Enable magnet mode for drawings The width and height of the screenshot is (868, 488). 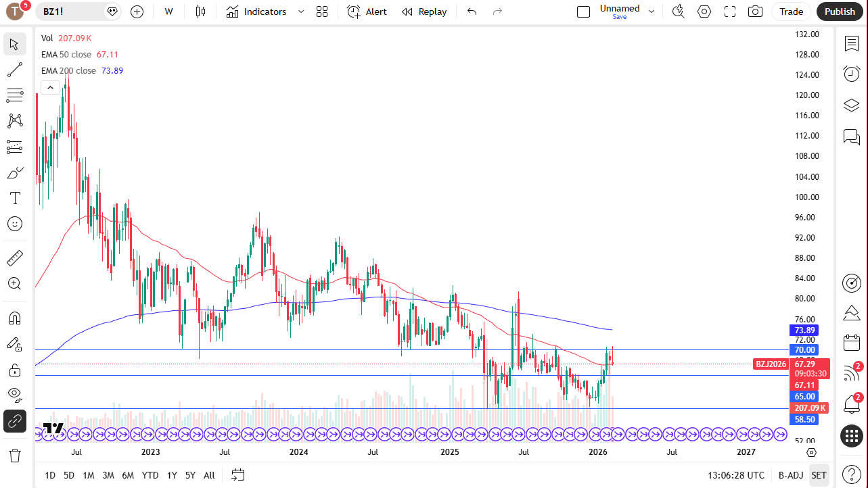(15, 318)
